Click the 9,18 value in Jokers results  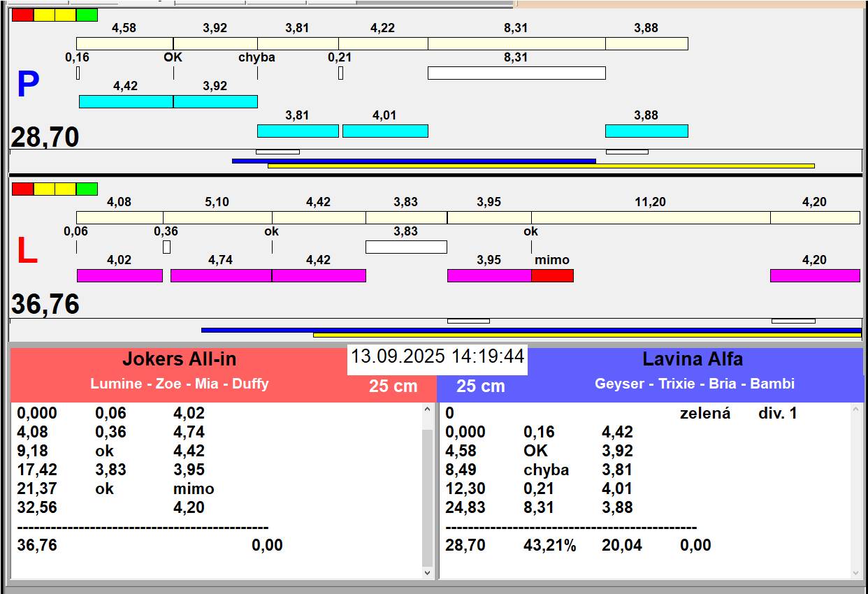tap(32, 451)
